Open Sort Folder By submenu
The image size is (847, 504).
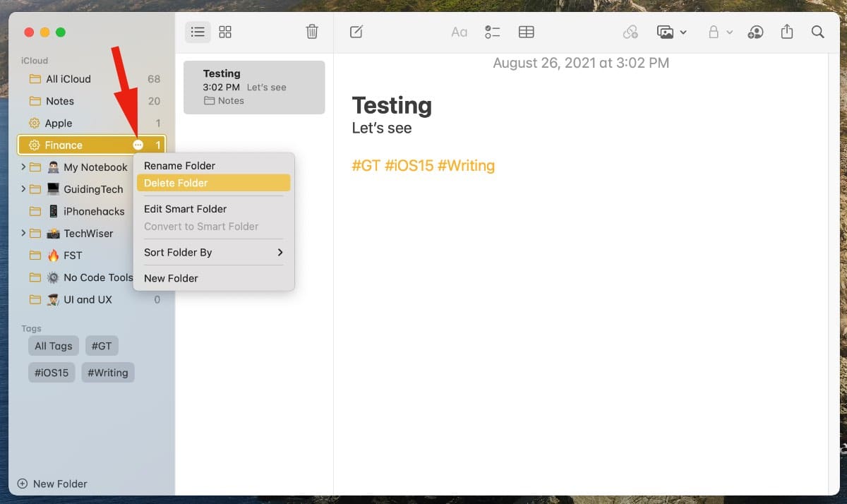point(213,252)
